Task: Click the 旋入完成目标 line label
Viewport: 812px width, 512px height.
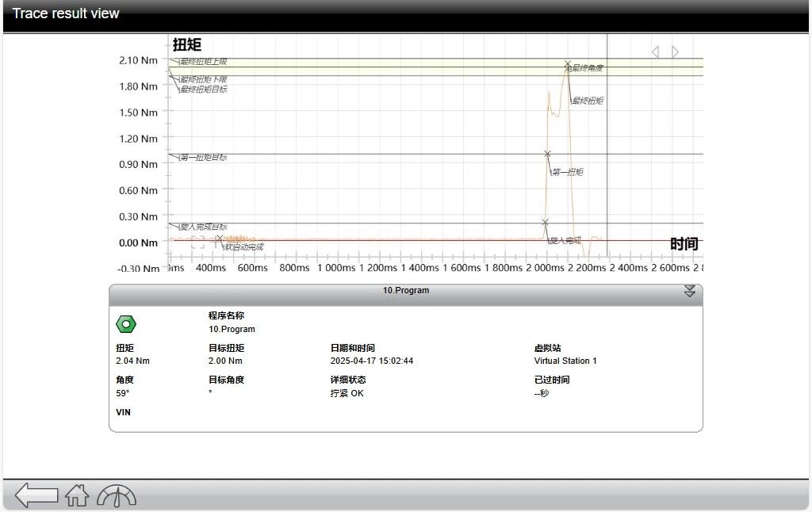Action: (203, 227)
